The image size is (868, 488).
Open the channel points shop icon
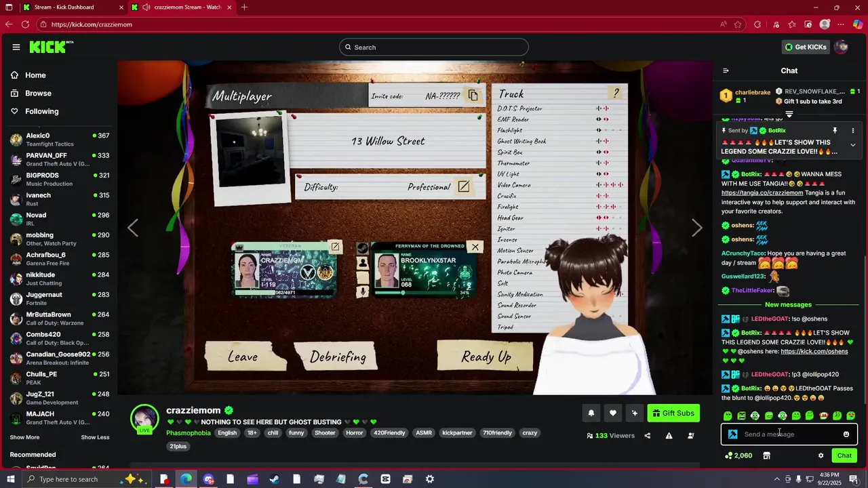coord(766,455)
